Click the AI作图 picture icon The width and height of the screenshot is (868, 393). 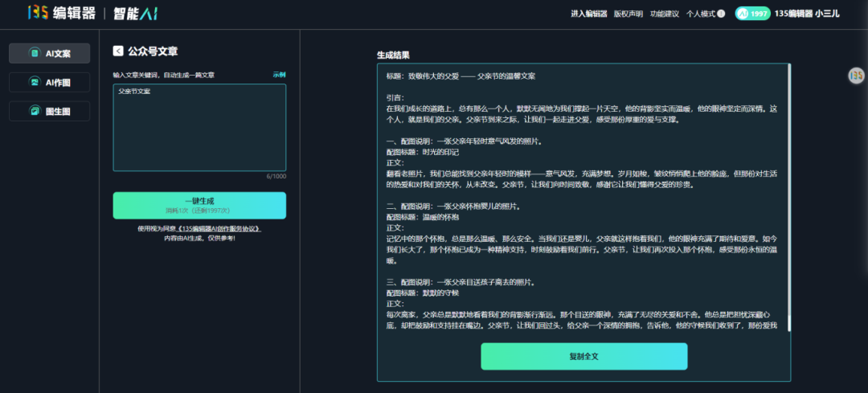point(35,83)
